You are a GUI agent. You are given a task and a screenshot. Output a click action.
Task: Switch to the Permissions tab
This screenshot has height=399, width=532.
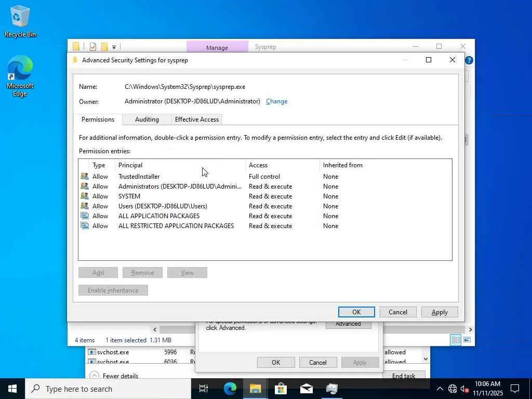pos(98,119)
